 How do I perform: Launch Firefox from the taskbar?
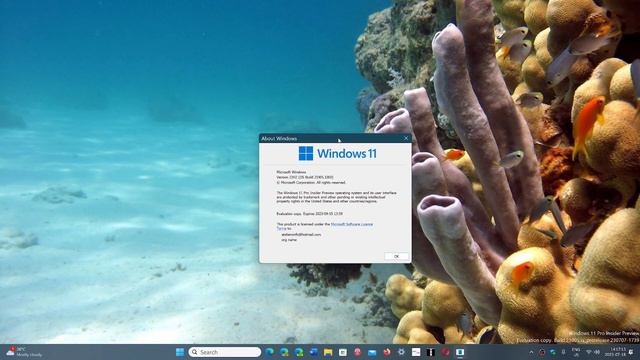387,352
